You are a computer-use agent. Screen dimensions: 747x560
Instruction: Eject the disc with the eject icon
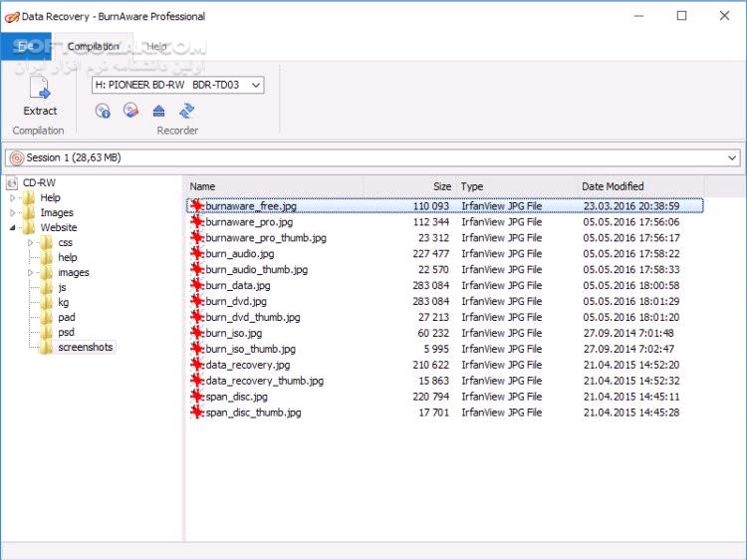(158, 111)
